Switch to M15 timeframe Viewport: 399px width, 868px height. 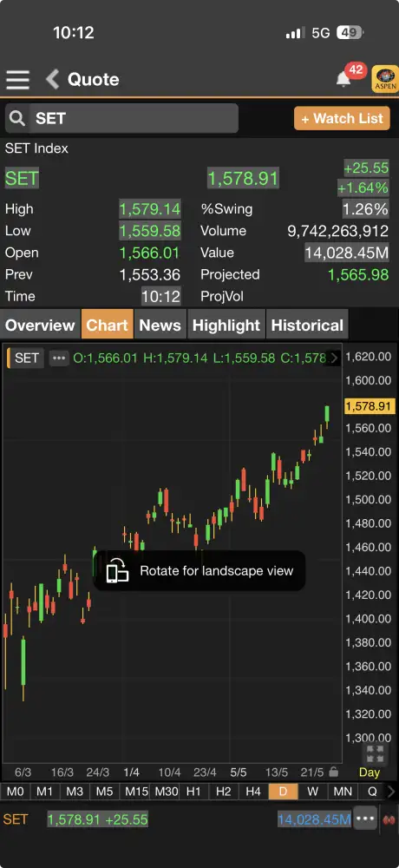point(135,791)
